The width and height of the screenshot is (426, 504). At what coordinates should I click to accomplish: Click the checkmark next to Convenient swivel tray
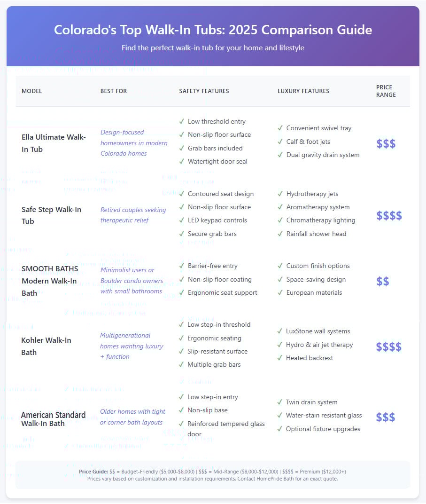point(280,128)
